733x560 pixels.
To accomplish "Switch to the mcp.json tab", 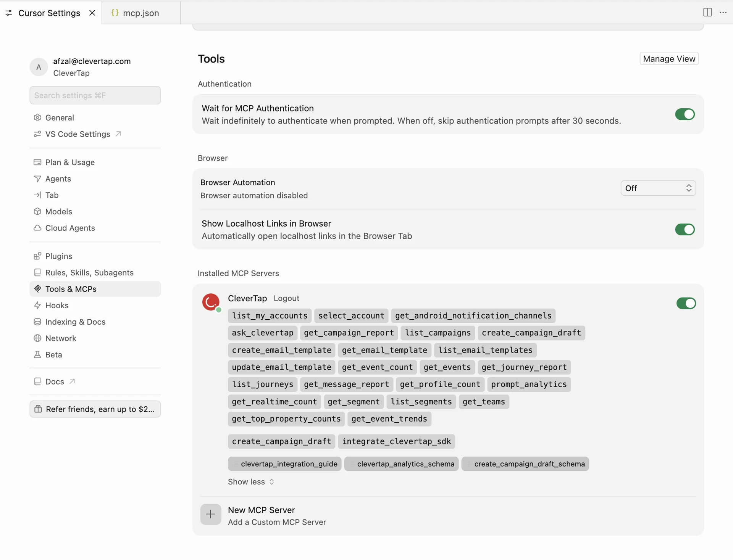I will pos(141,13).
